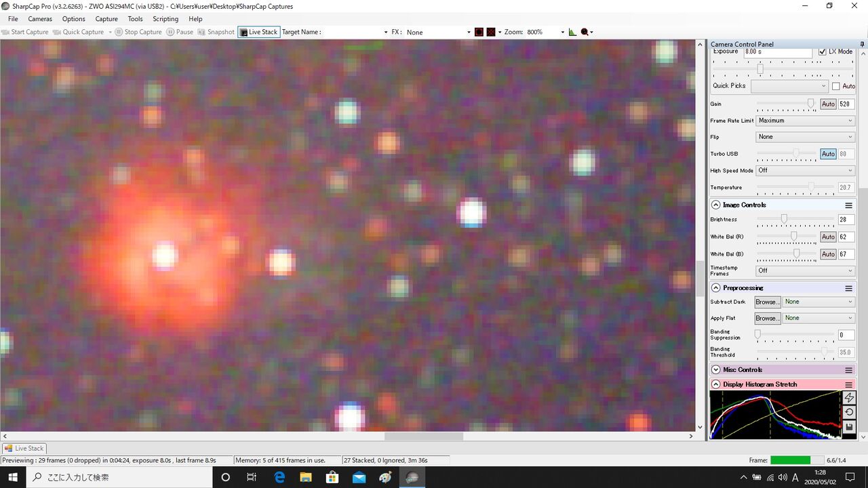Open the Scripting menu
Viewport: 868px width, 488px height.
tap(165, 19)
